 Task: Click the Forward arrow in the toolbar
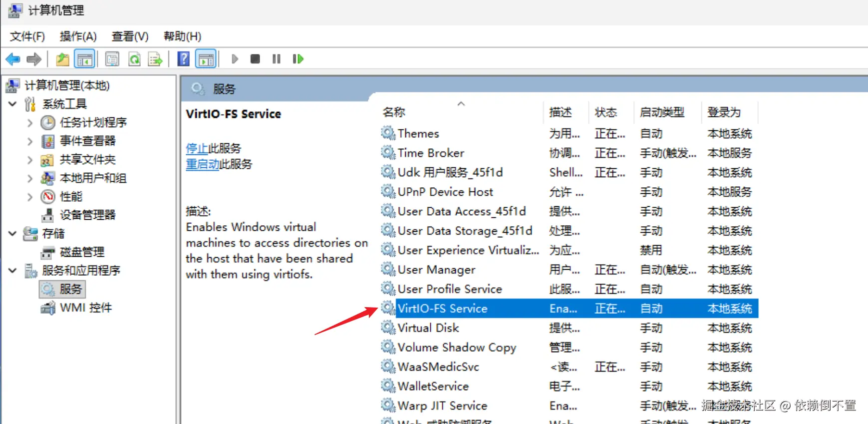point(34,59)
